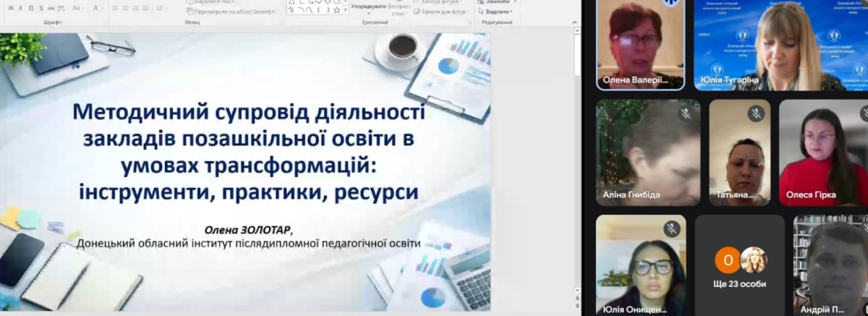The width and height of the screenshot is (868, 316).
Task: Apply text shadow (S) formatting
Action: pyautogui.click(x=41, y=8)
